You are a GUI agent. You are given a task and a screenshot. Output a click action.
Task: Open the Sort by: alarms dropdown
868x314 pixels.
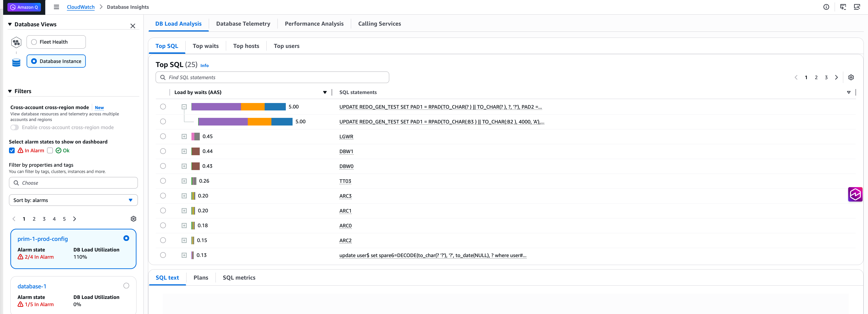(73, 200)
